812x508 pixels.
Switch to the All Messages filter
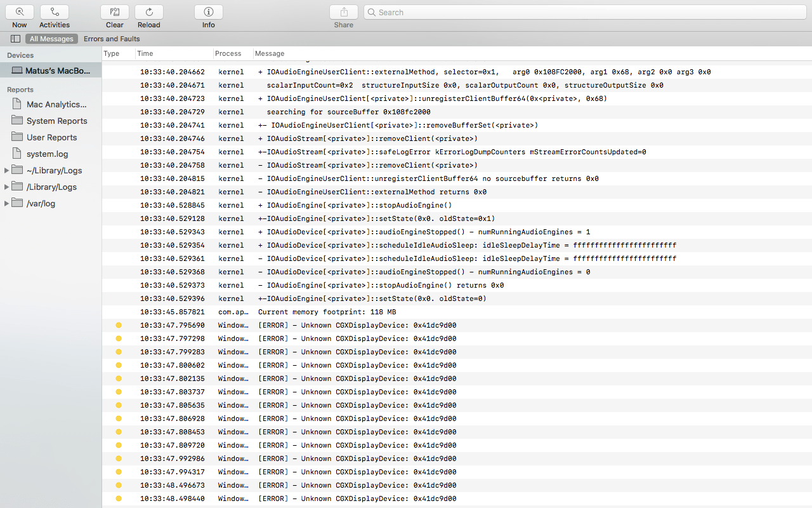[x=51, y=39]
